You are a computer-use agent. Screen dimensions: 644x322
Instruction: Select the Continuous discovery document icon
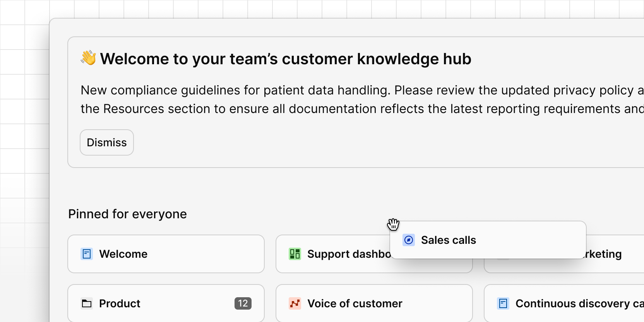(x=503, y=304)
